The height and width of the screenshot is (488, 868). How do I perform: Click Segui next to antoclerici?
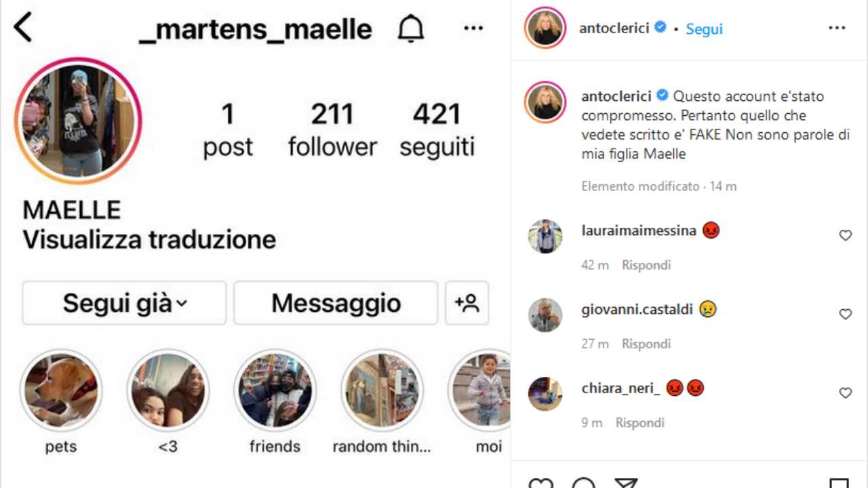click(704, 29)
